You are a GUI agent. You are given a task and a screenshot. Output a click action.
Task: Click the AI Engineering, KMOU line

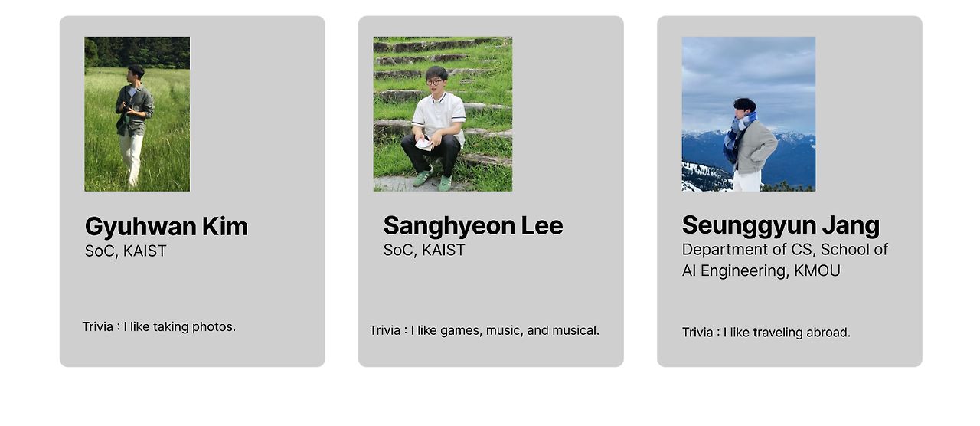click(x=761, y=271)
